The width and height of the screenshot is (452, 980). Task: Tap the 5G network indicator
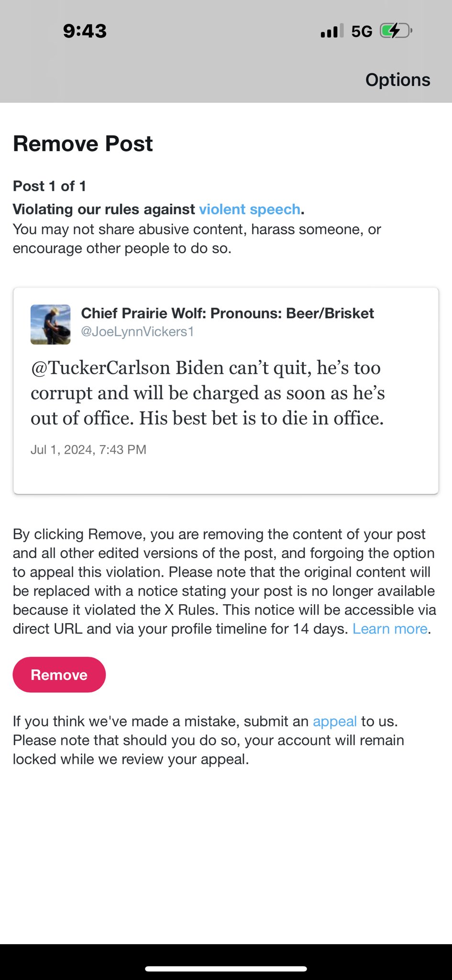click(x=362, y=32)
